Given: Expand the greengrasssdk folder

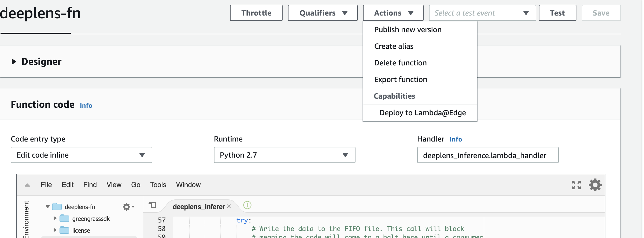Looking at the screenshot, I should click(55, 218).
